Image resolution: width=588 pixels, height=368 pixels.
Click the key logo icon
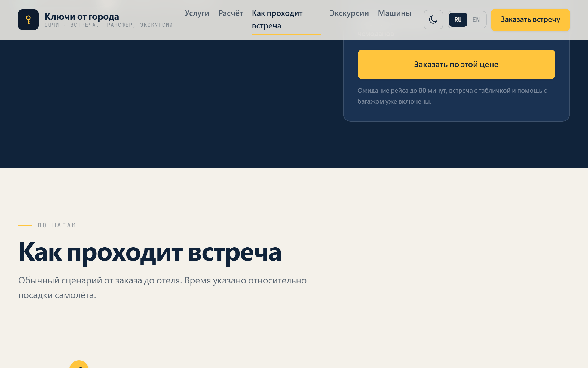click(28, 20)
